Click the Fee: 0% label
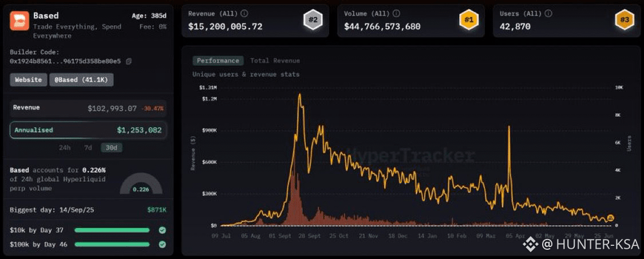Viewport: 644px width, 259px height. click(x=153, y=27)
